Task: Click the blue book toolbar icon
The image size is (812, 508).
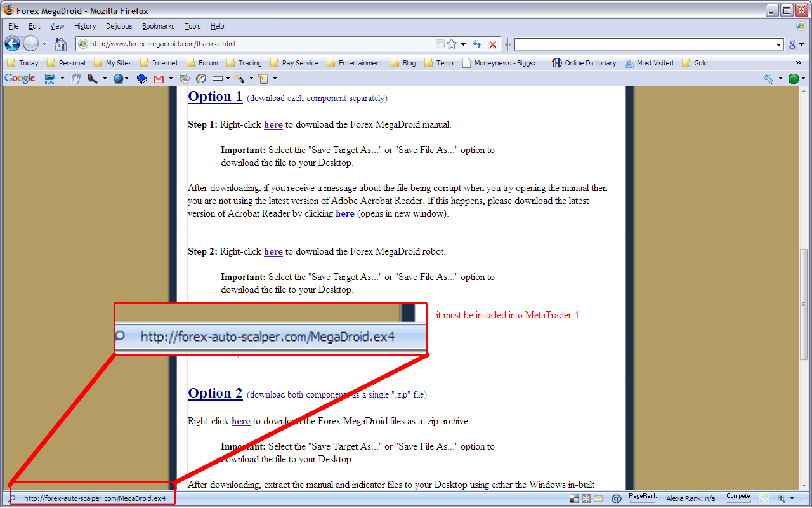Action: coord(141,79)
